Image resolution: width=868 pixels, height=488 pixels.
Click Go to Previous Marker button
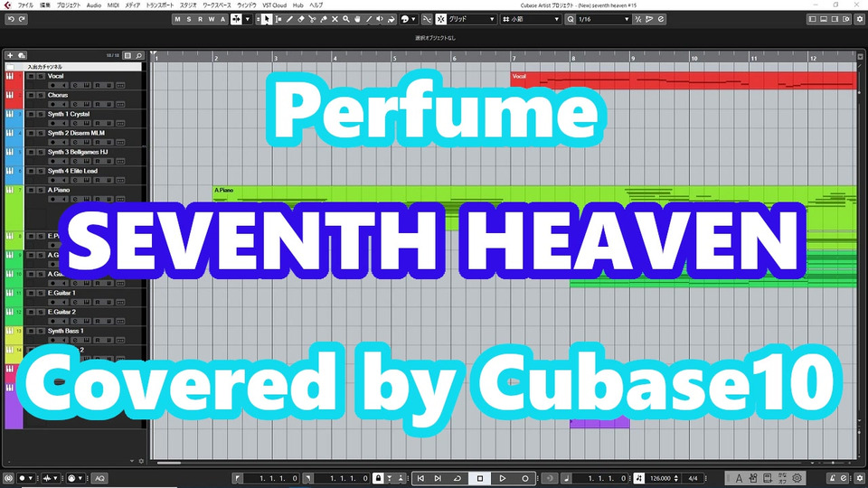(420, 478)
